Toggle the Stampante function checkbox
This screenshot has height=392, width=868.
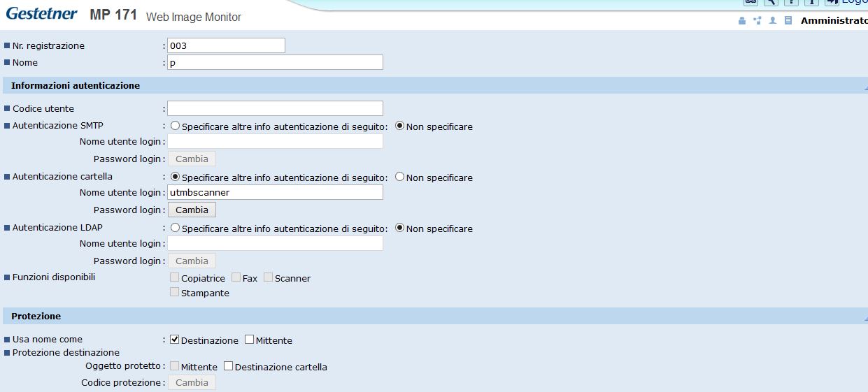click(x=175, y=292)
